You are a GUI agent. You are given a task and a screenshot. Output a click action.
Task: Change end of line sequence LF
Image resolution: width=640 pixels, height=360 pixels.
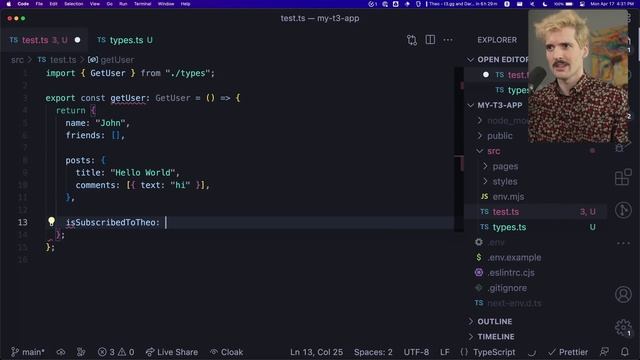click(x=444, y=352)
